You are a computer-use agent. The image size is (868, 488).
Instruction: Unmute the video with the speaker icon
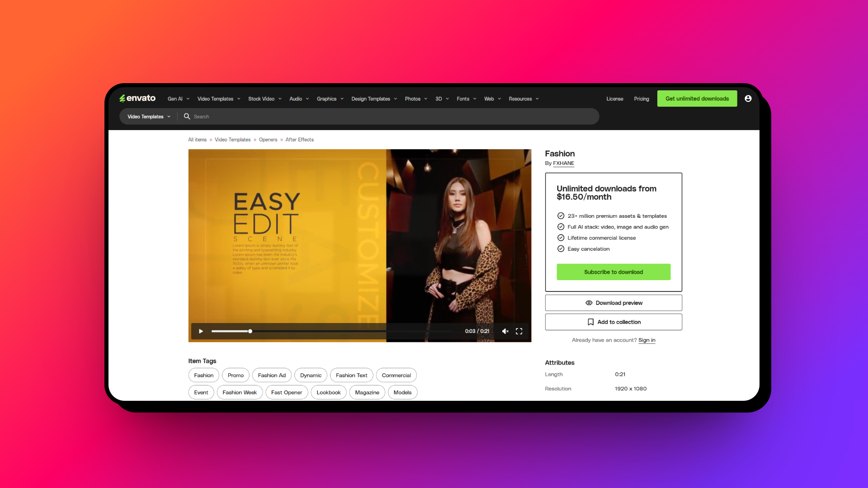pos(505,331)
